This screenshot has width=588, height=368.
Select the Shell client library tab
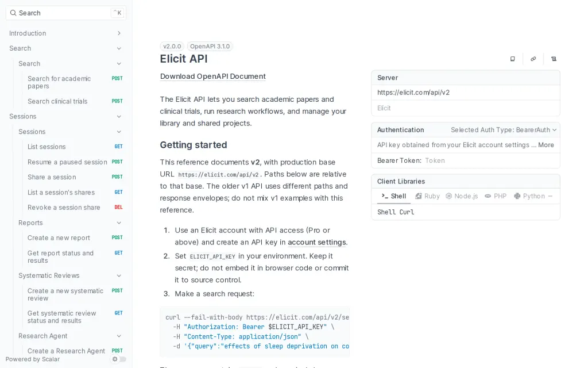[393, 196]
